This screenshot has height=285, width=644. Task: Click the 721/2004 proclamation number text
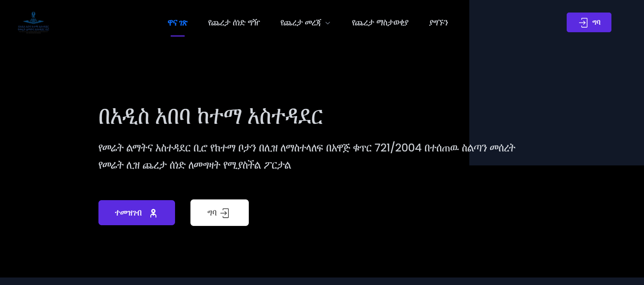click(x=398, y=148)
